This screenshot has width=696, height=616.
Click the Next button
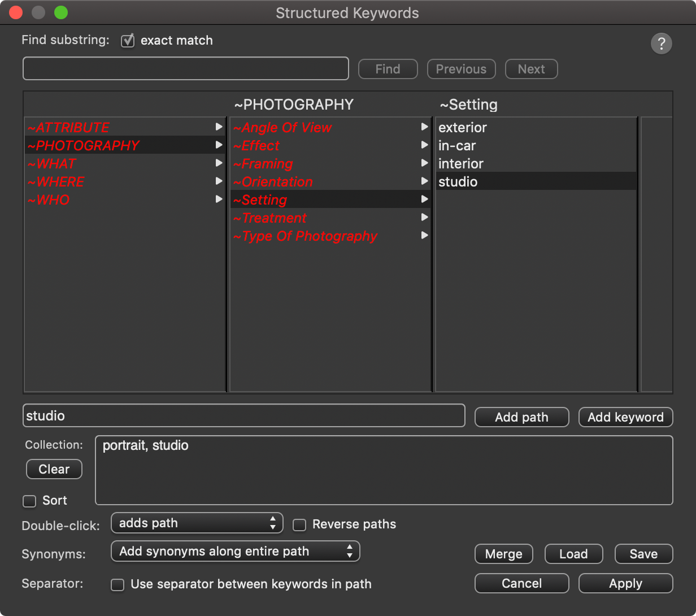532,69
